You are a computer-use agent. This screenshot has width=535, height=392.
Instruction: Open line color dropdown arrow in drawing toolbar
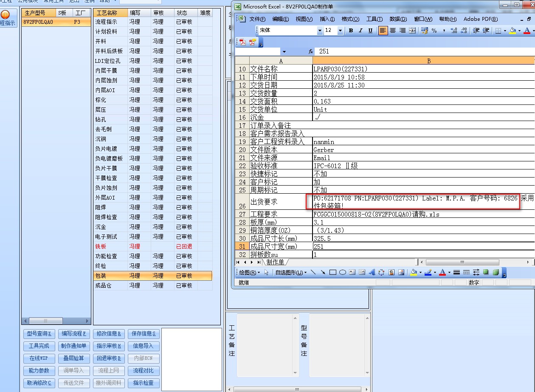pyautogui.click(x=435, y=272)
